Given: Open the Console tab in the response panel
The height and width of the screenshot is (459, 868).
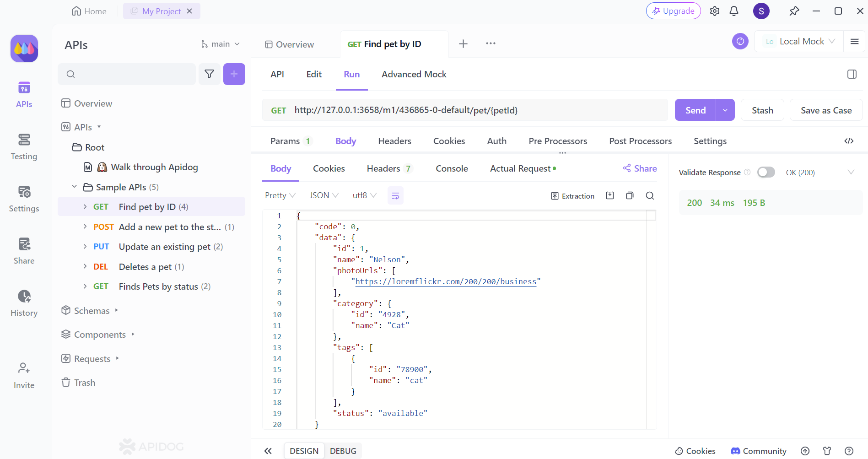Looking at the screenshot, I should pyautogui.click(x=452, y=168).
